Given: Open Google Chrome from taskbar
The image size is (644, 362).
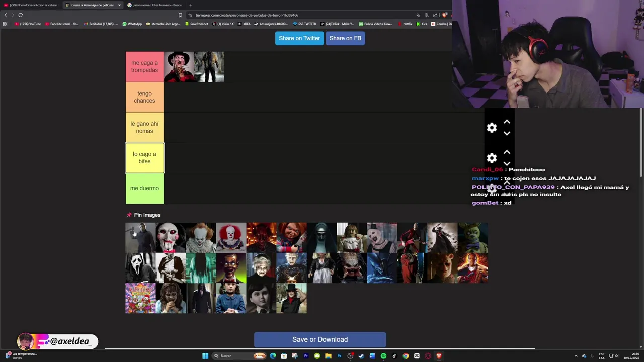Looking at the screenshot, I should click(x=406, y=356).
